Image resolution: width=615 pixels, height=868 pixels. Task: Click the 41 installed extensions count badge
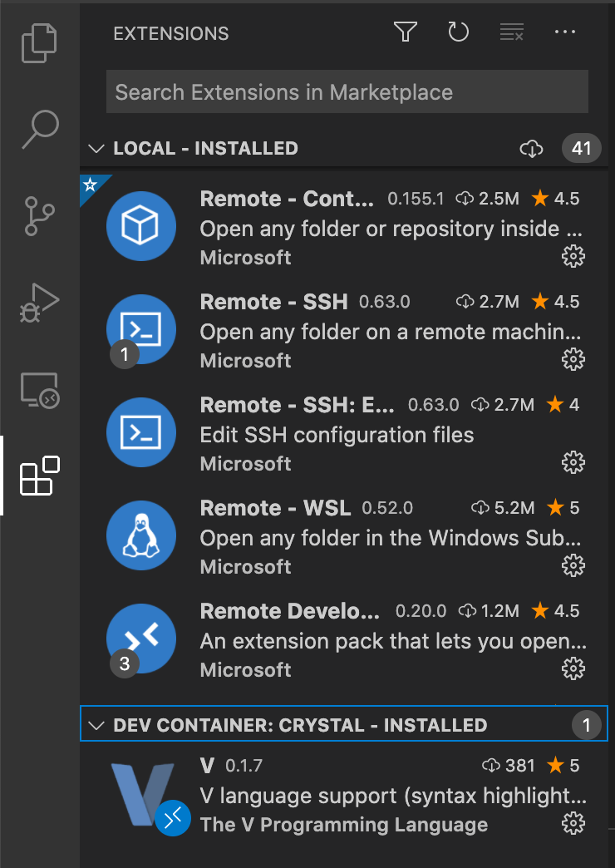582,148
